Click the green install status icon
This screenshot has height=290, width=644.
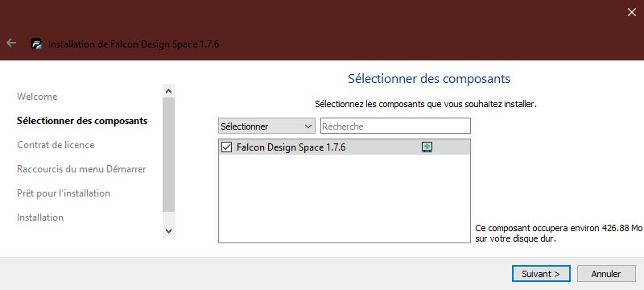tap(427, 147)
